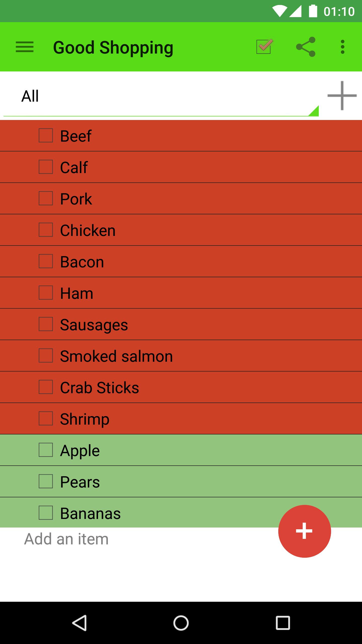Open the hamburger navigation menu
Screen dimensions: 362x644
click(x=24, y=47)
